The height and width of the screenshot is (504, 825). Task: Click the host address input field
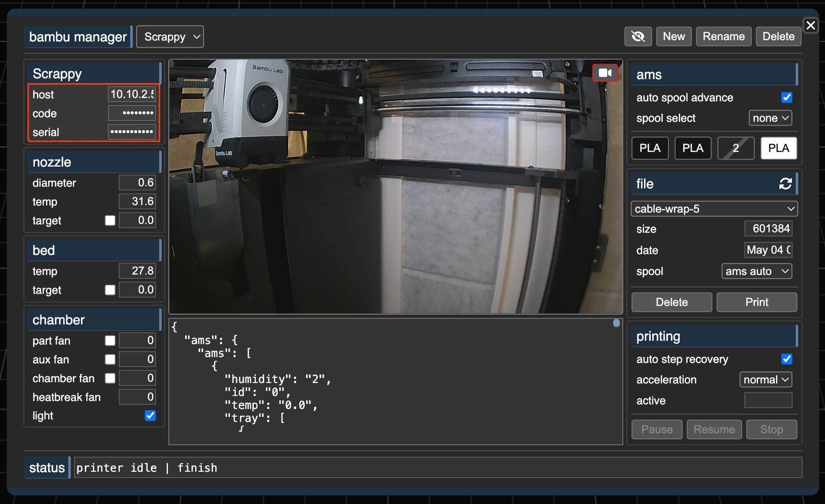131,94
